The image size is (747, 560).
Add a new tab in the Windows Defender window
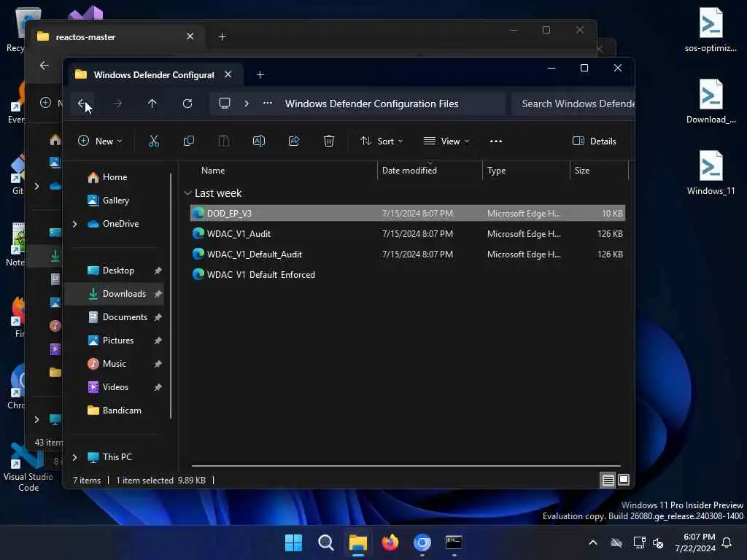click(x=260, y=75)
